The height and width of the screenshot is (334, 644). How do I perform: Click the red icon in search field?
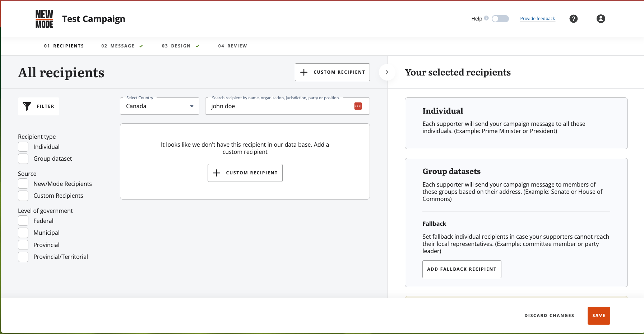click(x=358, y=106)
